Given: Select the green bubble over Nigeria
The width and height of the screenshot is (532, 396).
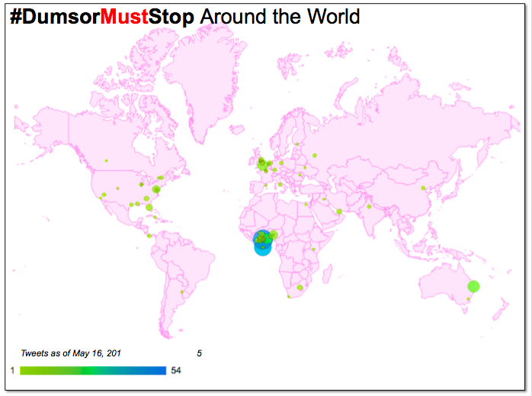Looking at the screenshot, I should [274, 235].
